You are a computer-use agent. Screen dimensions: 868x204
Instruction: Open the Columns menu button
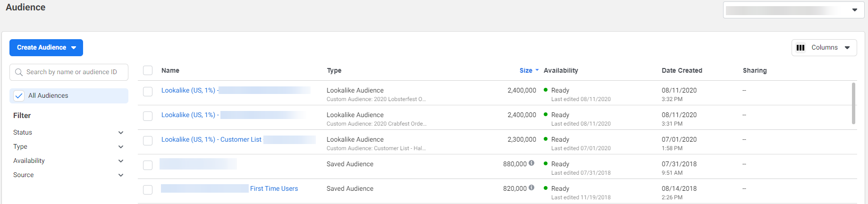coord(824,48)
